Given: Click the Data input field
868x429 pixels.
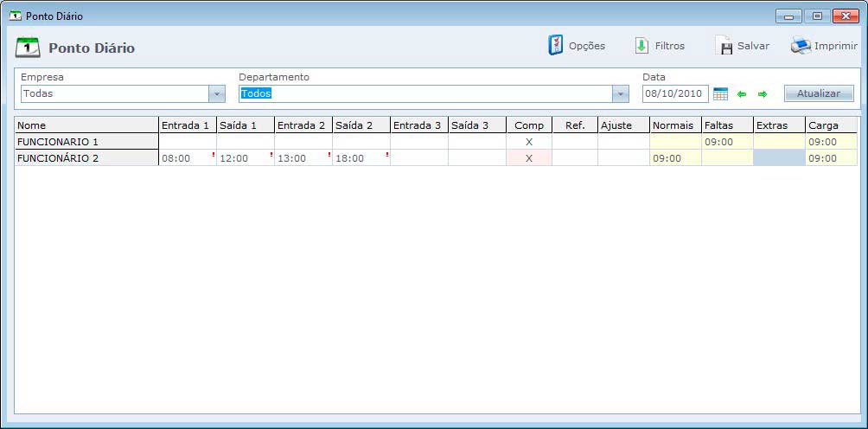Looking at the screenshot, I should (x=674, y=93).
